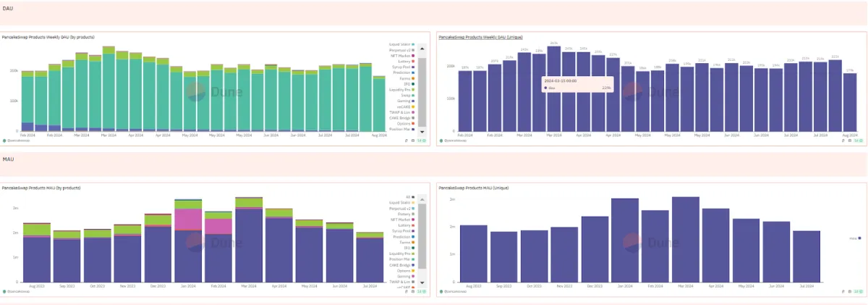Toggle Swap series in Weekly DAU legend
Viewport: 868px width, 305px height.
(407, 95)
